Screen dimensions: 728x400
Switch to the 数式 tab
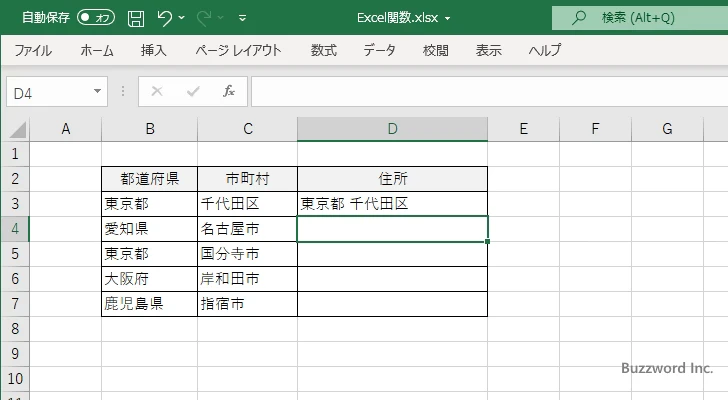pyautogui.click(x=324, y=50)
